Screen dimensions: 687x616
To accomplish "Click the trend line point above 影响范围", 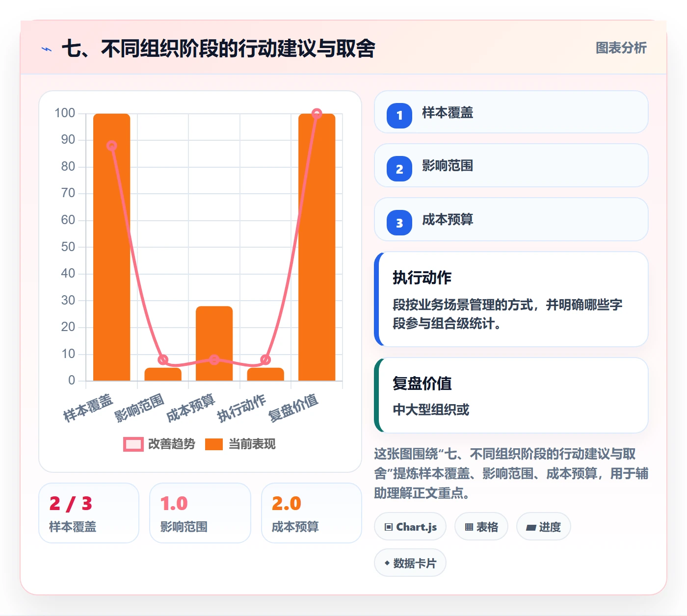I will point(163,359).
